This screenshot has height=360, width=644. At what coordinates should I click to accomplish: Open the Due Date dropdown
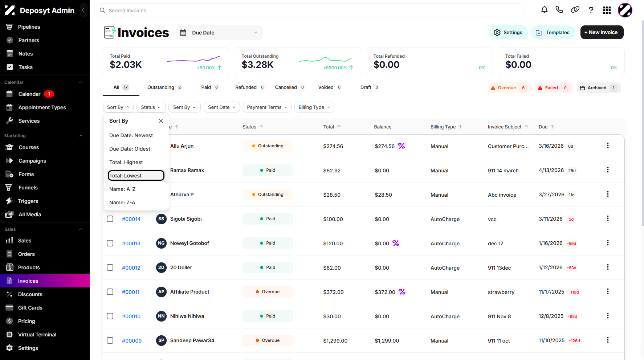tap(219, 33)
